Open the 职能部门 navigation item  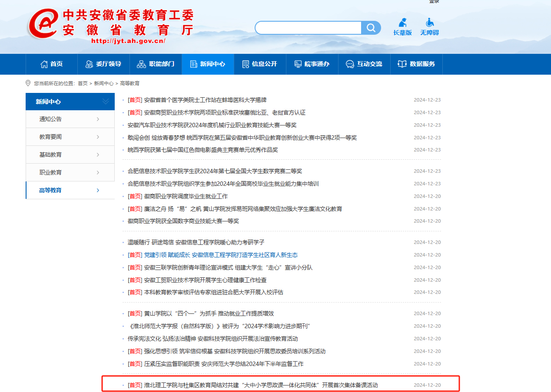pyautogui.click(x=156, y=64)
